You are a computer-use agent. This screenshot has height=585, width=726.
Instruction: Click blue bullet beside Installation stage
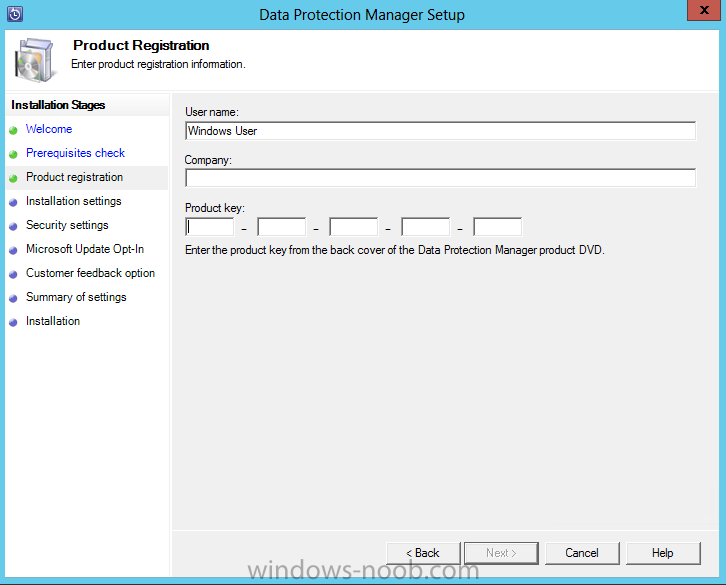coord(13,322)
